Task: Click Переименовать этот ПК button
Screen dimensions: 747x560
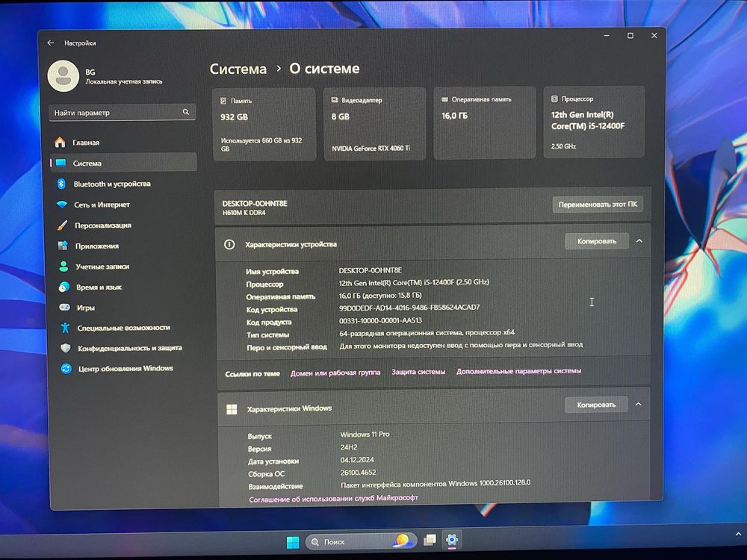Action: coord(598,205)
